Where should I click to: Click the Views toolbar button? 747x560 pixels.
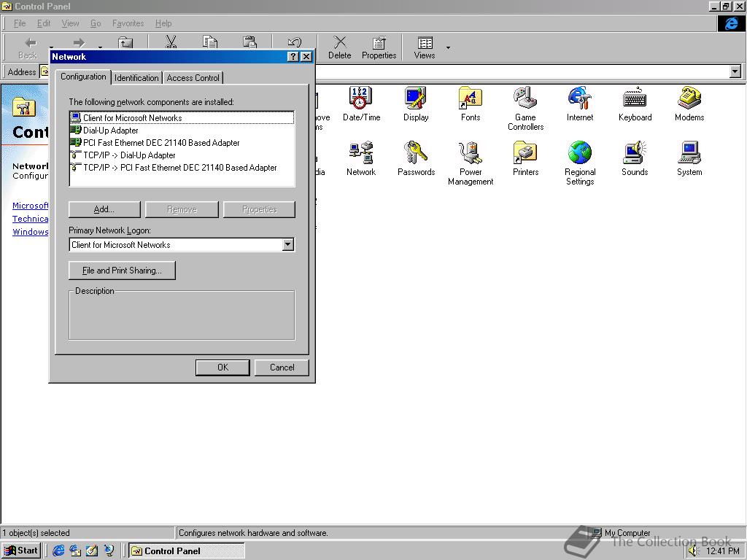(425, 47)
